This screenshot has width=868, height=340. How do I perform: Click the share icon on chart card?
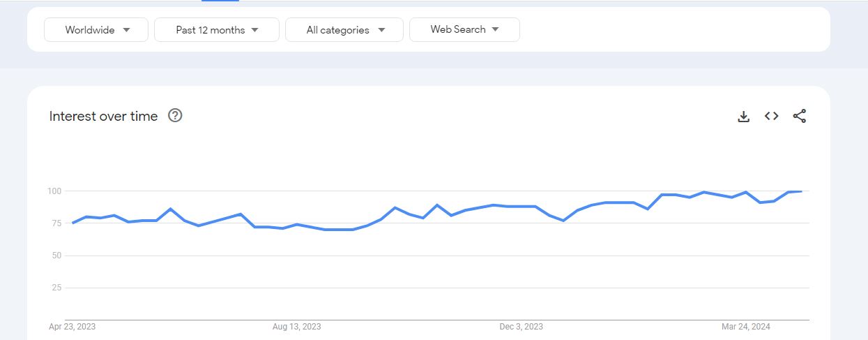(x=799, y=117)
